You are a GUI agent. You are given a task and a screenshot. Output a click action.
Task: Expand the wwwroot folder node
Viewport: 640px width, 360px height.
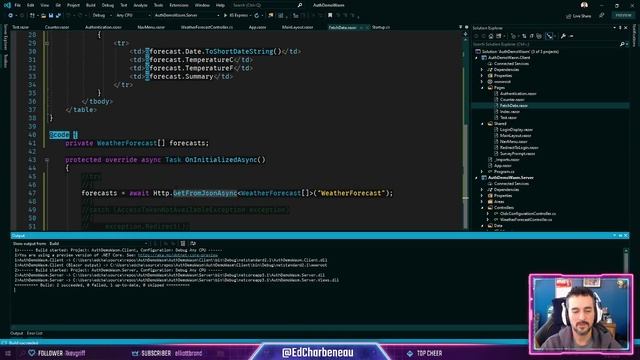tap(482, 82)
